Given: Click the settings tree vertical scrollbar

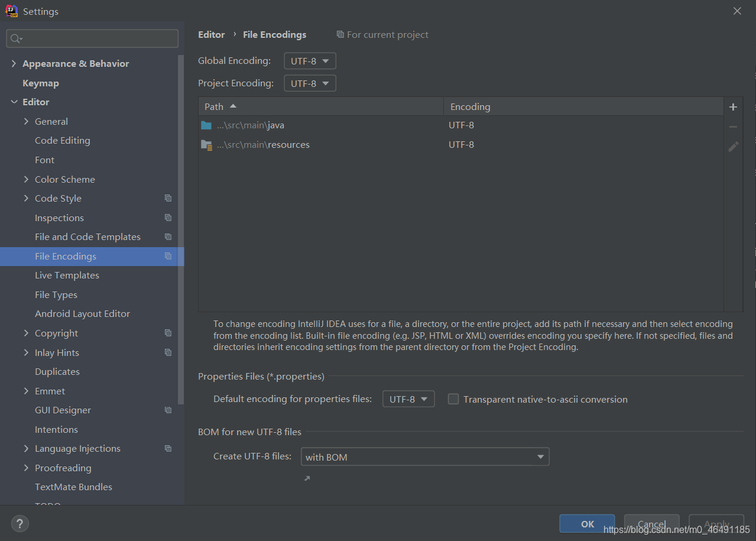Looking at the screenshot, I should [x=181, y=229].
